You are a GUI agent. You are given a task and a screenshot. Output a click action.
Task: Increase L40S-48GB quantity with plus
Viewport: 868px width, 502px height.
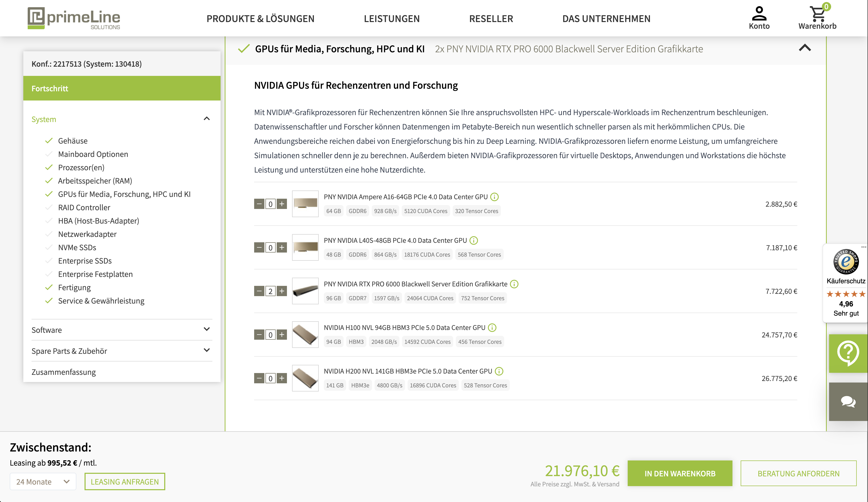tap(282, 248)
